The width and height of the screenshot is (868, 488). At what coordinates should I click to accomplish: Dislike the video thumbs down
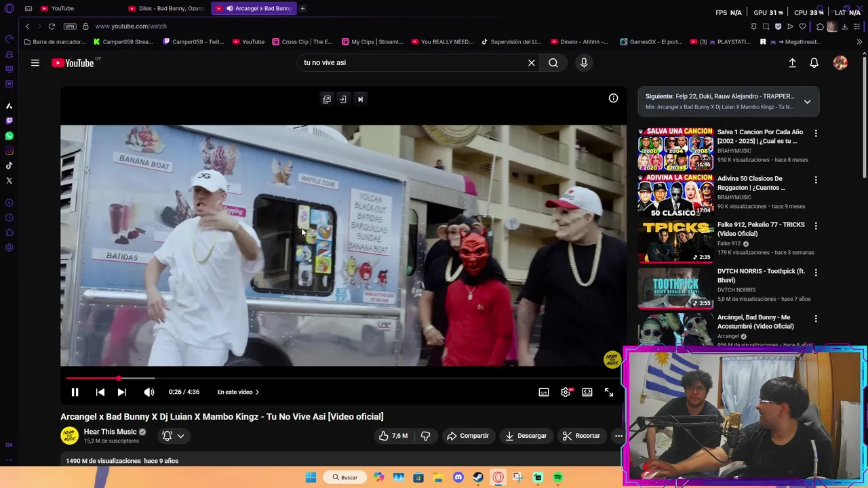click(x=425, y=436)
